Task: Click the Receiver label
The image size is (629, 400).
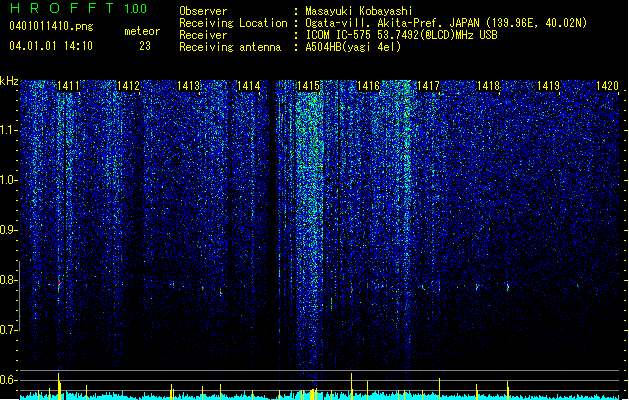Action: pyautogui.click(x=203, y=35)
